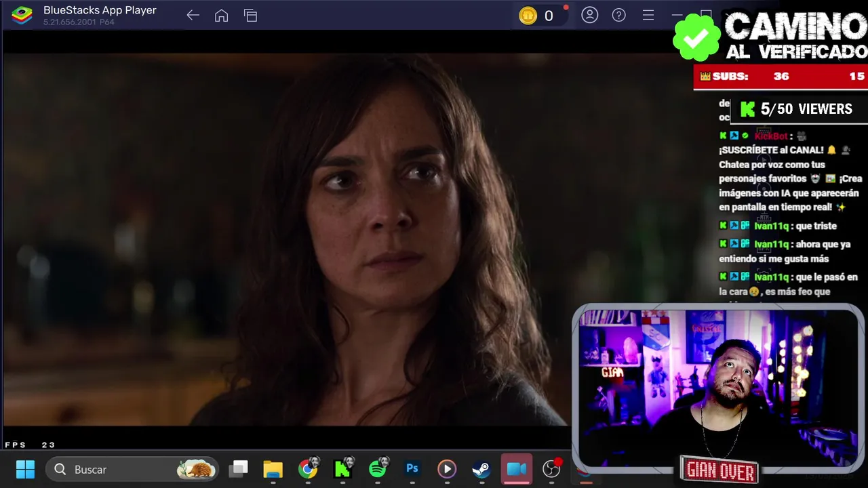The image size is (868, 488).
Task: Open BlueStacks help question-mark icon
Action: pyautogui.click(x=619, y=15)
